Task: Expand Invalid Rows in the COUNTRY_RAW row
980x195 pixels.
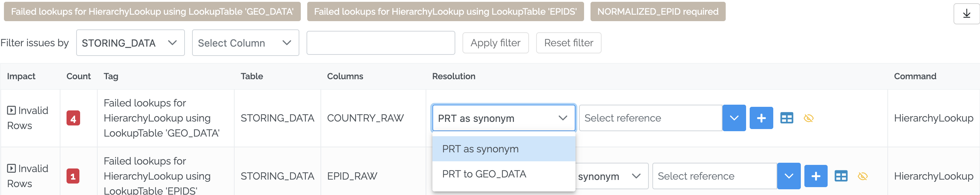Action: [x=11, y=110]
